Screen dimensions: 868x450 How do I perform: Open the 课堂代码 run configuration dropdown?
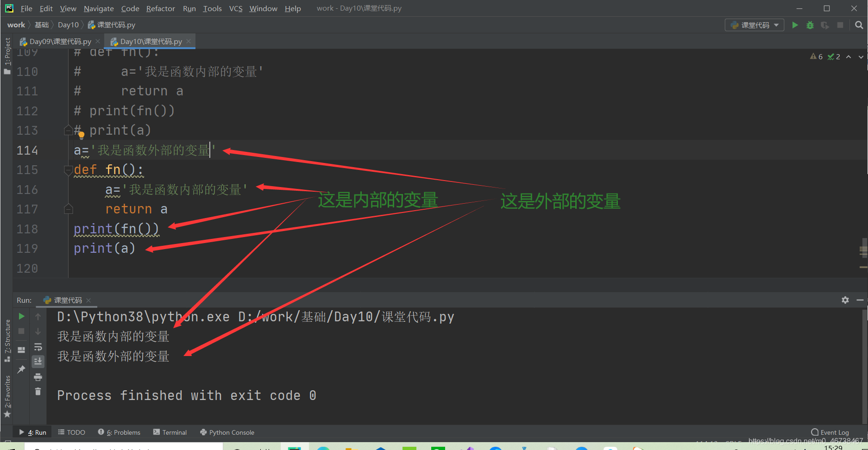click(x=755, y=25)
